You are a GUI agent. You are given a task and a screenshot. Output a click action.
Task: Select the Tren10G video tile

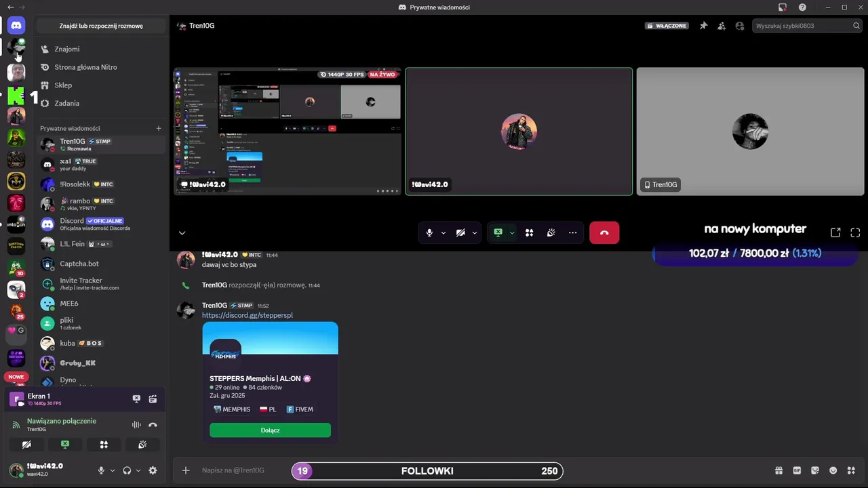click(750, 131)
